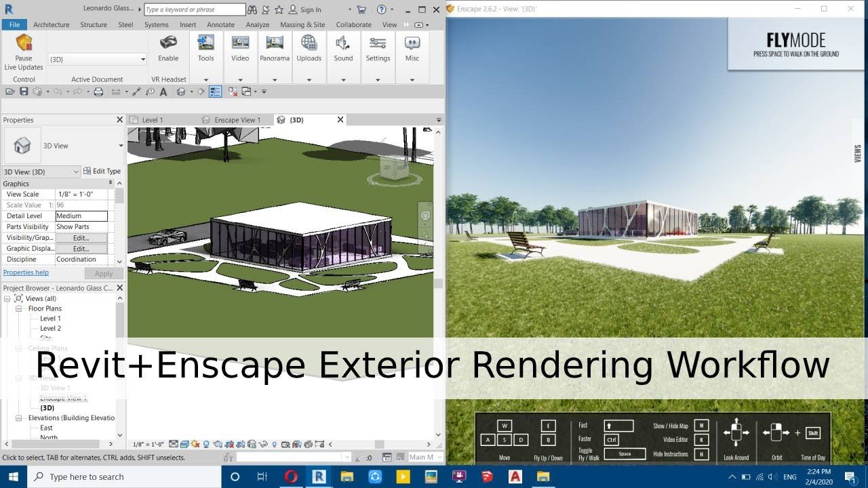Switch to the Enscape View 1 tab

[237, 120]
